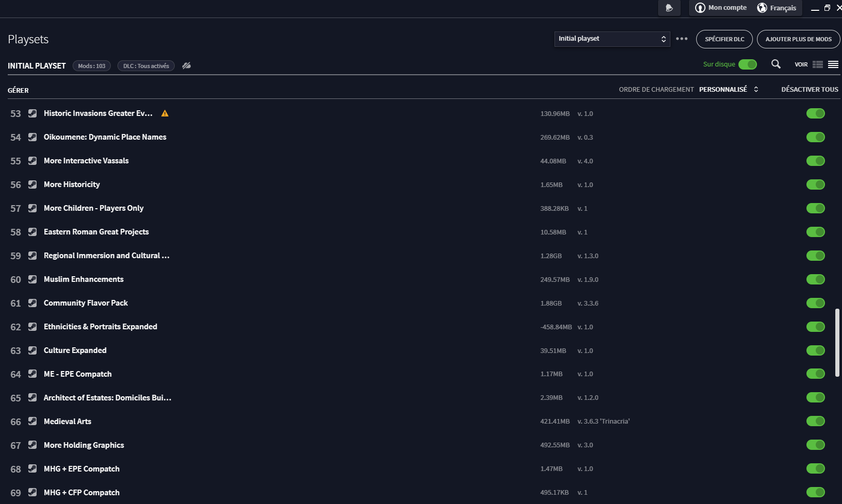
Task: Turn off Medieval Arts mod
Action: coord(816,421)
